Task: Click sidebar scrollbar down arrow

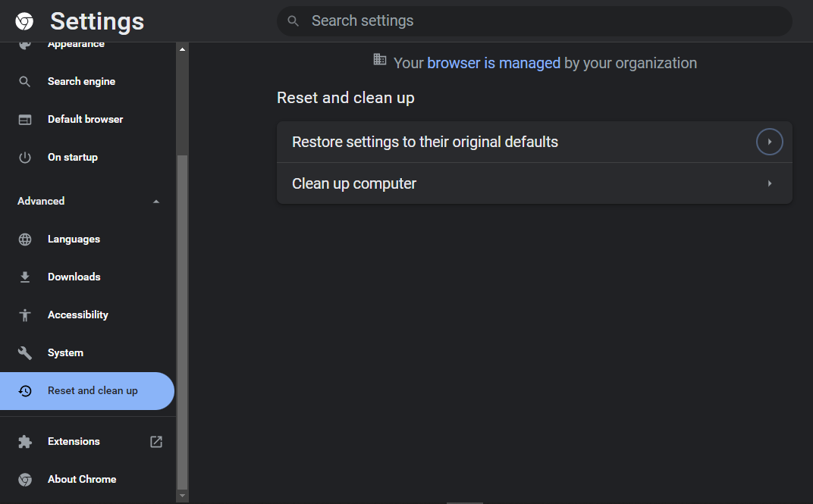Action: [182, 496]
